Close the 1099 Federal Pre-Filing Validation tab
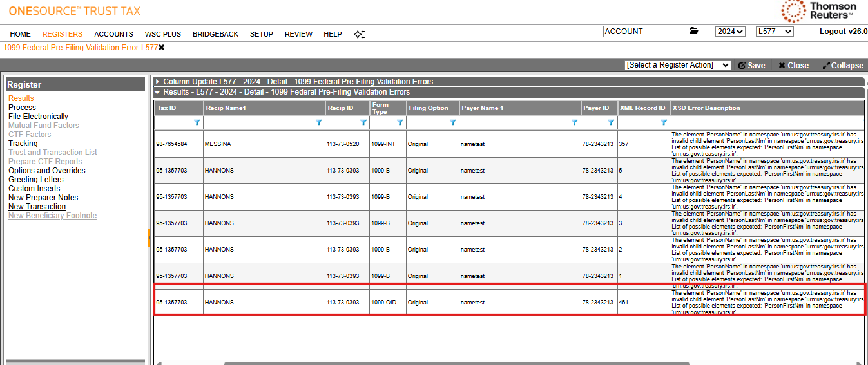 [x=162, y=48]
